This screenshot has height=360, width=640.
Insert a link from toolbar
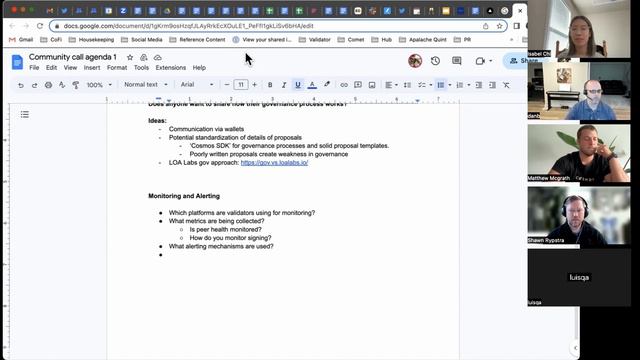344,85
